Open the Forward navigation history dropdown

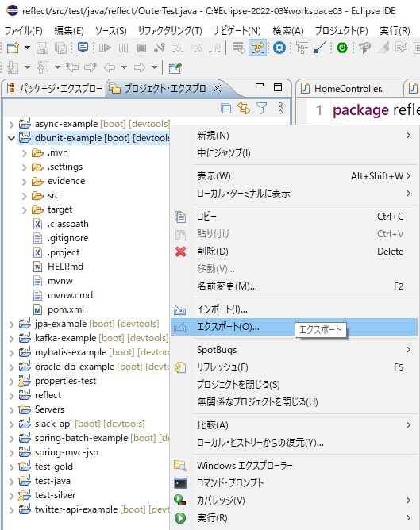click(x=154, y=67)
